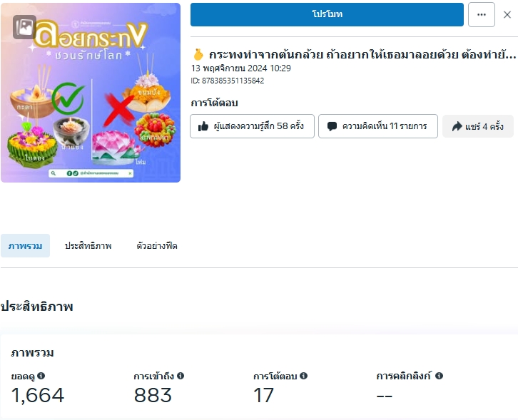This screenshot has width=518, height=420.
Task: Click the 883 reach value
Action: (153, 395)
